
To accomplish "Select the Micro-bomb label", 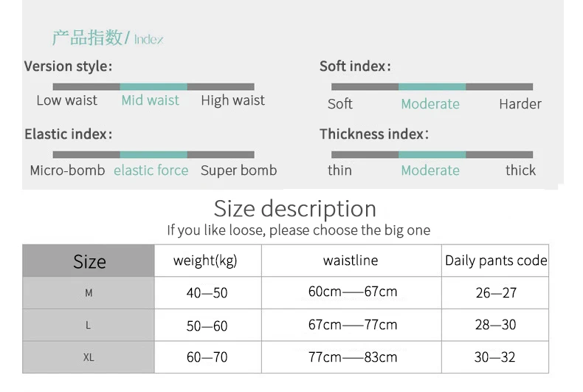I will (67, 171).
